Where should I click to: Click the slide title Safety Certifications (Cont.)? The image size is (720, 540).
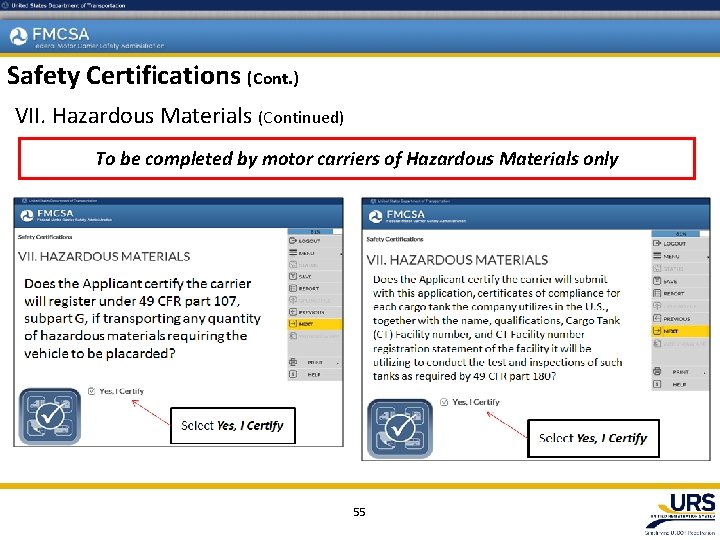[153, 76]
